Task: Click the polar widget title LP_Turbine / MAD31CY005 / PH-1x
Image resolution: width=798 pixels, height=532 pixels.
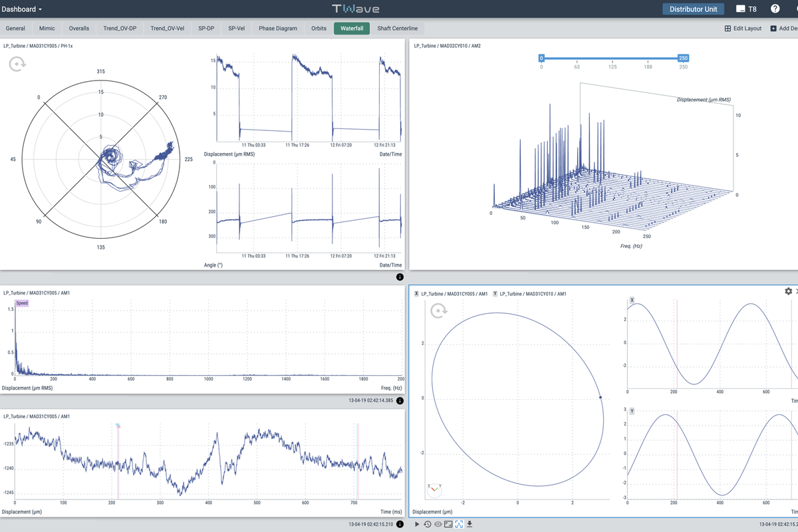Action: [39, 46]
